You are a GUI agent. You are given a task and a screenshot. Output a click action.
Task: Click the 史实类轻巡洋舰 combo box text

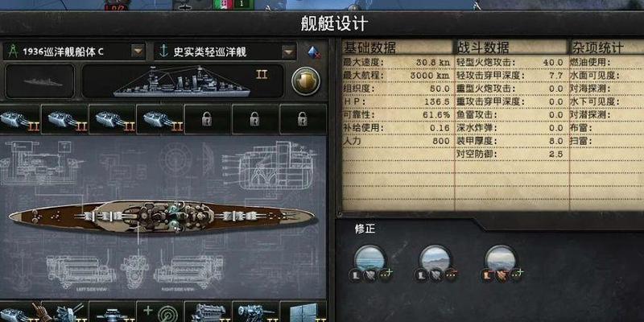click(210, 52)
